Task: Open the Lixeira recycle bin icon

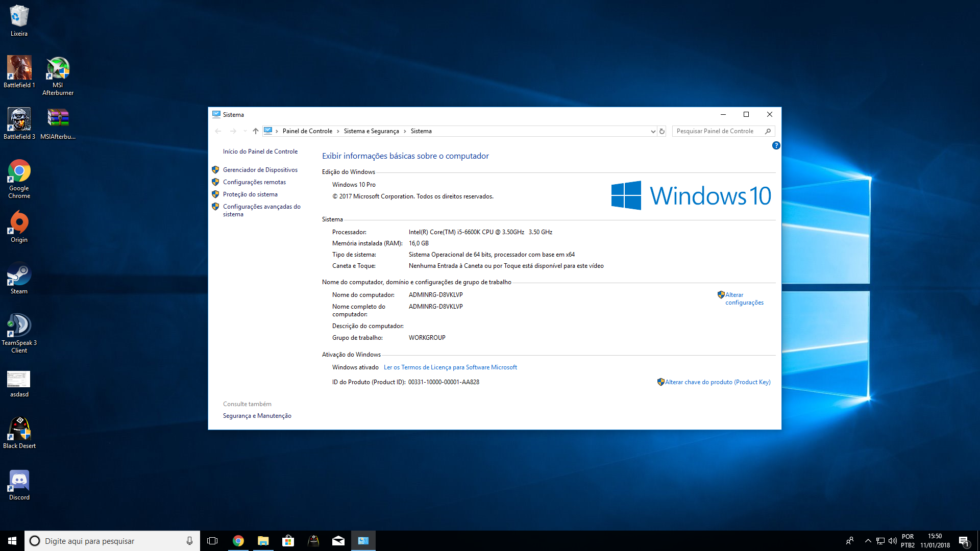Action: click(19, 20)
